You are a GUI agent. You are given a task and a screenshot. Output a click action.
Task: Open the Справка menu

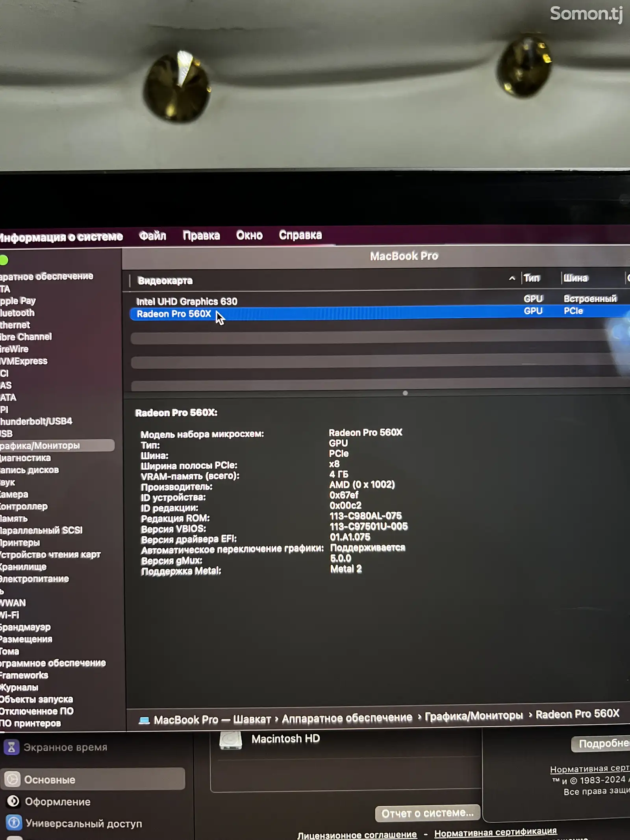click(300, 235)
